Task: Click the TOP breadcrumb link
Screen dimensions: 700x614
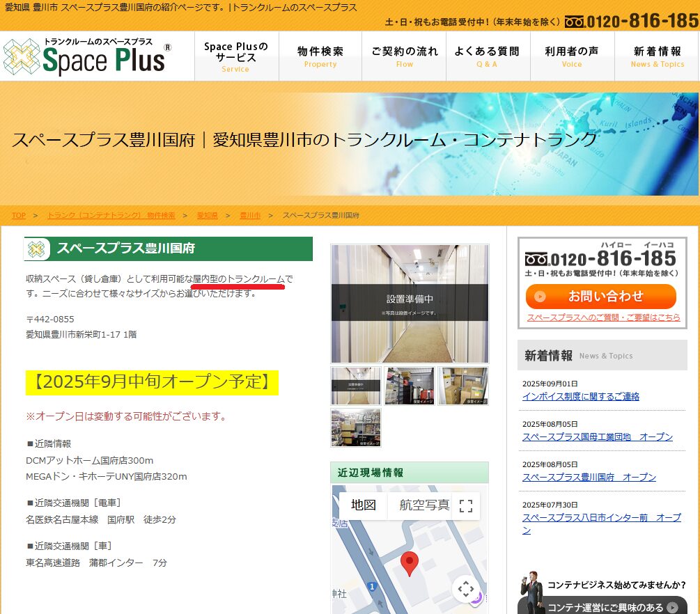Action: [19, 216]
